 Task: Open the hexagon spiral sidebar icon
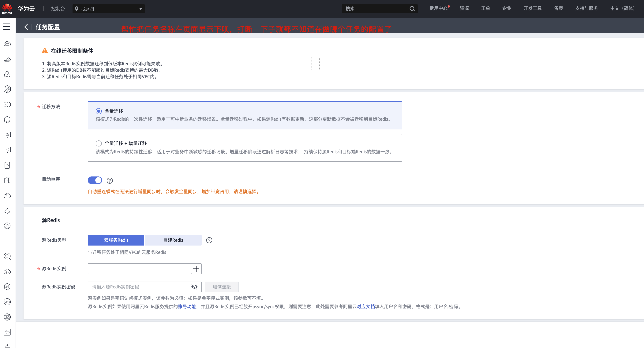(7, 89)
